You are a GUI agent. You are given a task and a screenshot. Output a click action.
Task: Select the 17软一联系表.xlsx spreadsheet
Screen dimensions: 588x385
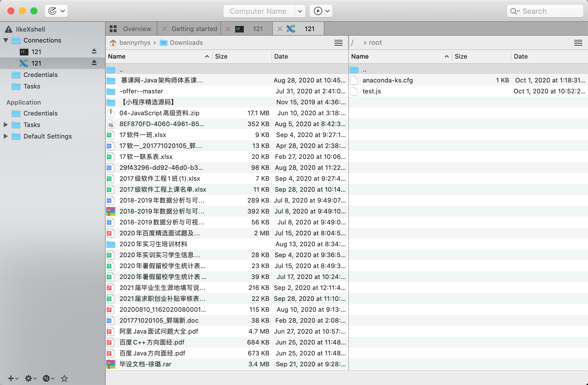click(227, 157)
